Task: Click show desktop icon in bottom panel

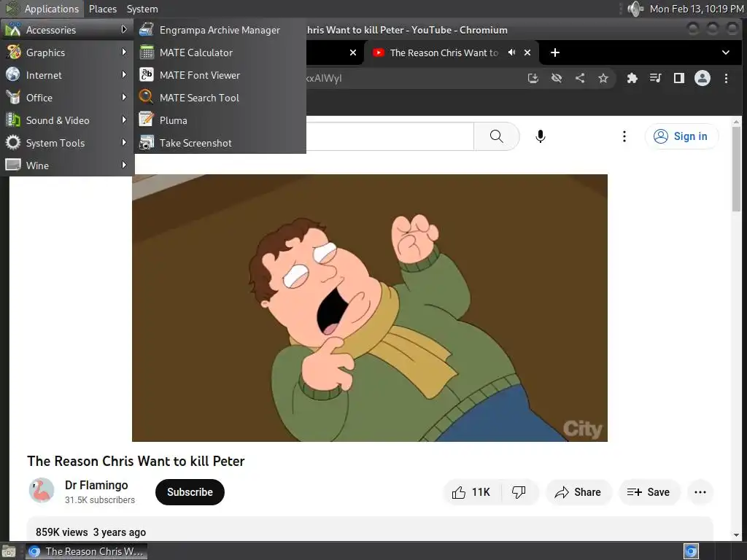Action: coord(9,552)
